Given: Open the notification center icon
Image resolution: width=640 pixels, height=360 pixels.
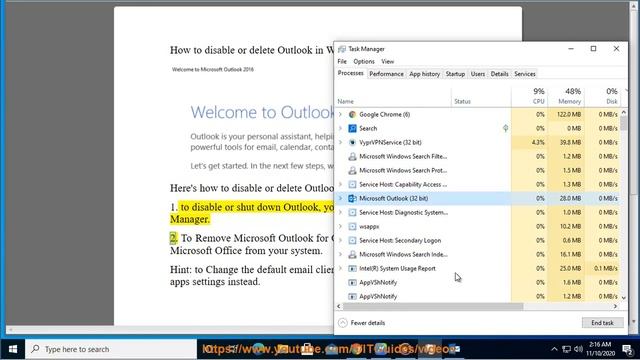Looking at the screenshot, I should click(627, 349).
